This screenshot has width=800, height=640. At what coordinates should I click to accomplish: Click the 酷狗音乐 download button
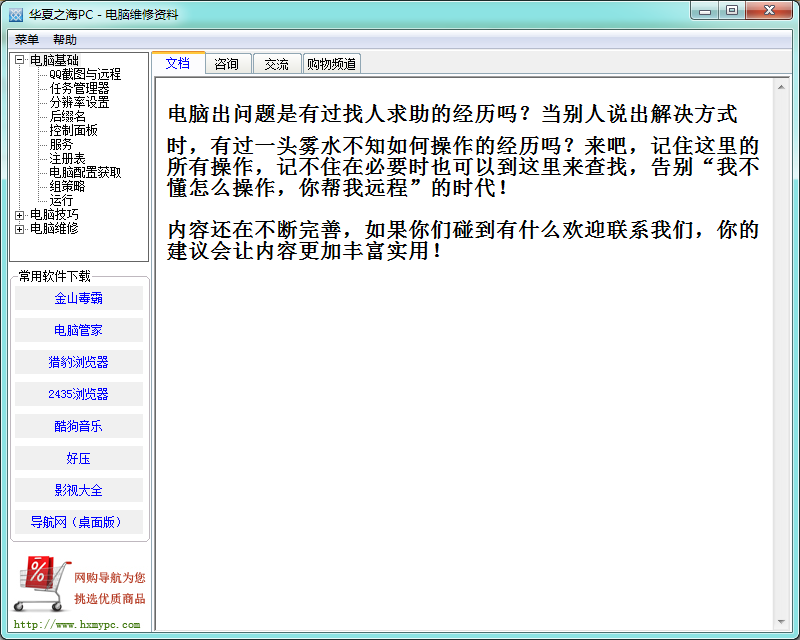click(79, 426)
